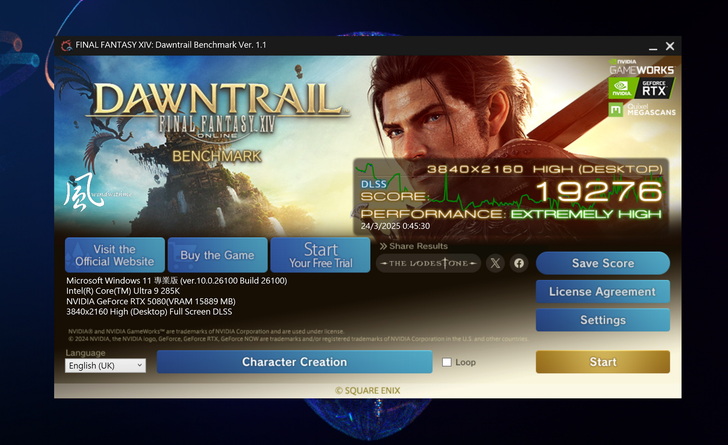Visit the Official Website button

click(x=115, y=255)
